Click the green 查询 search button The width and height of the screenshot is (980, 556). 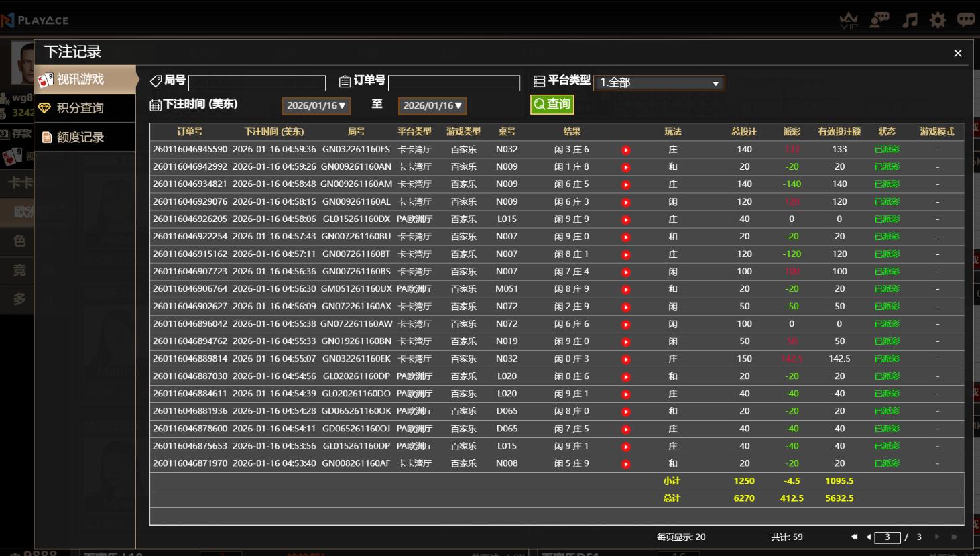click(552, 104)
